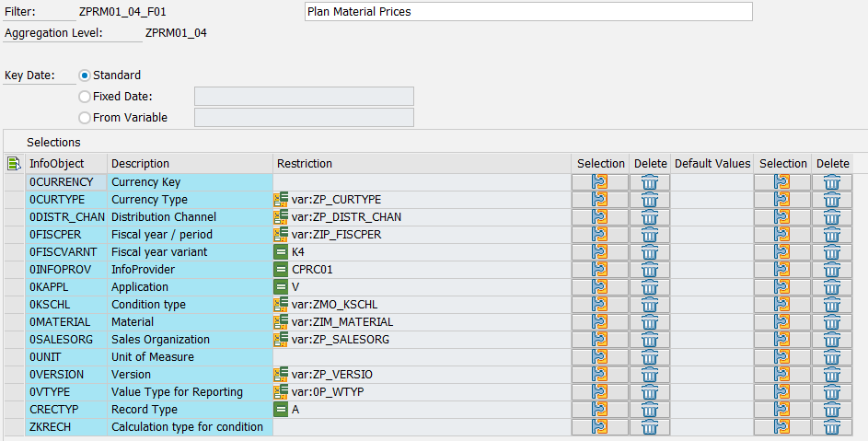Select From Variable key date option
Screen dimensions: 868x441
84,118
